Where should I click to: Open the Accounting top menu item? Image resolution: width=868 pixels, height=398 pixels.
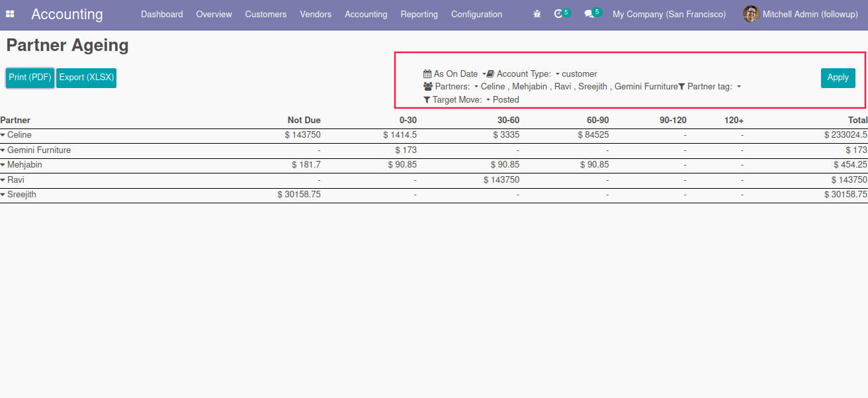coord(366,14)
